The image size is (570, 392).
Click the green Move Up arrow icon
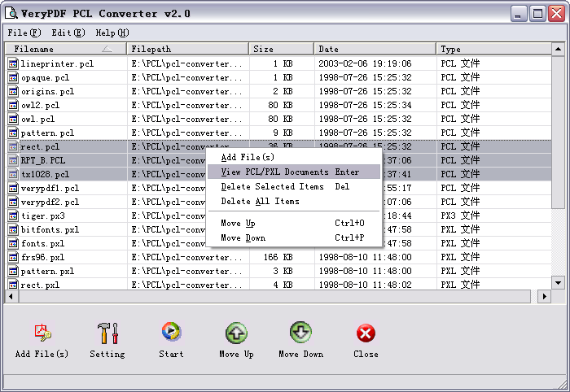coord(236,333)
